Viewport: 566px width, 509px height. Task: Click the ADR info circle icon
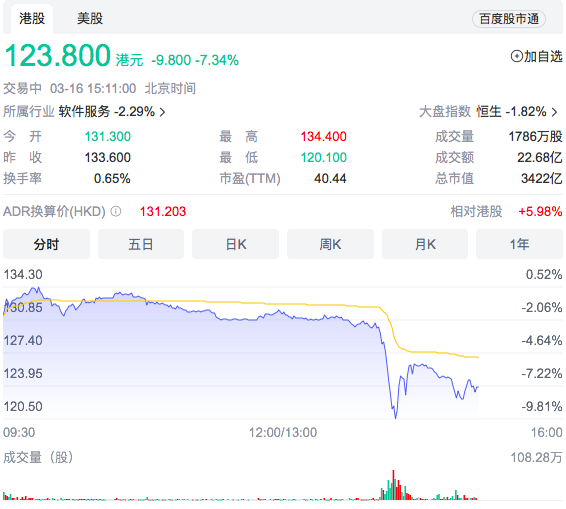(116, 211)
